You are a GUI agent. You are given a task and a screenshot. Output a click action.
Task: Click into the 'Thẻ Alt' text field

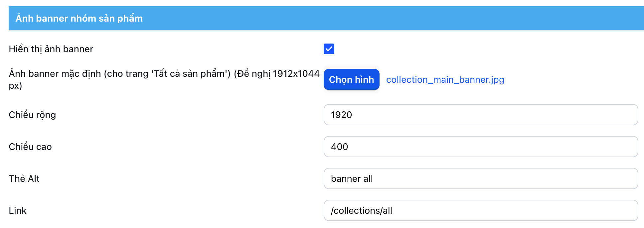pos(480,178)
